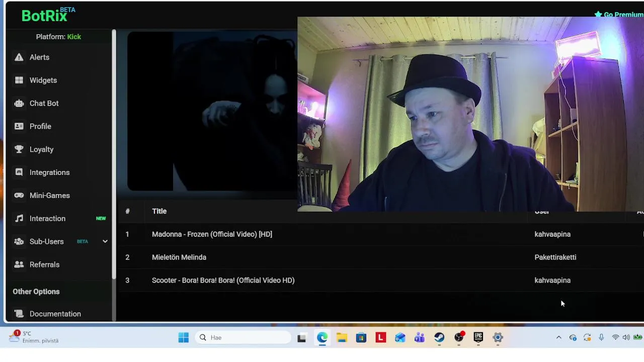Open the Alerts section icon

click(19, 57)
